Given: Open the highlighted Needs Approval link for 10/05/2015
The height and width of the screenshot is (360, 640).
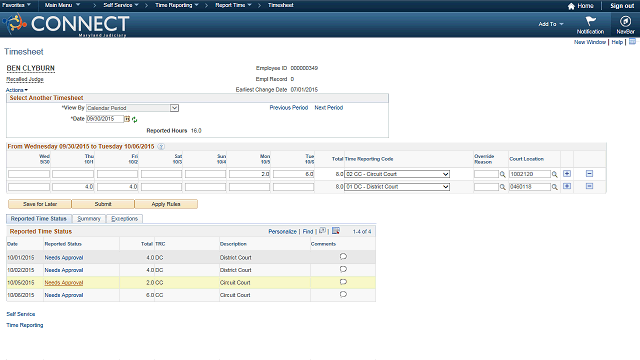Looking at the screenshot, I should pos(64,282).
